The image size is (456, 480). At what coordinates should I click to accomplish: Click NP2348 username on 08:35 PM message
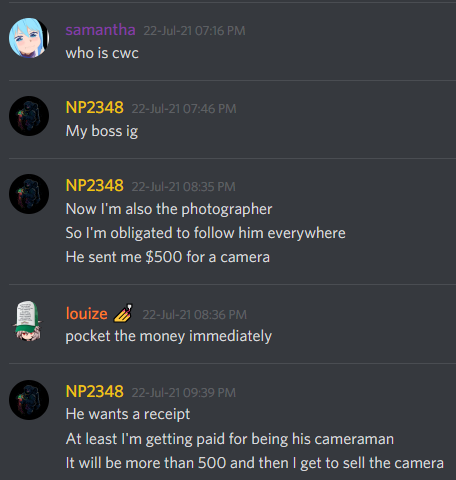pos(95,186)
